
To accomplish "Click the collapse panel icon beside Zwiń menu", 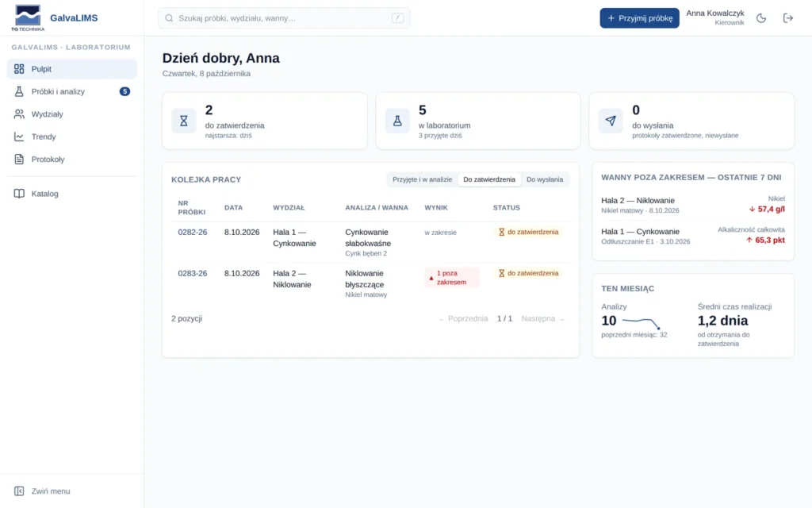I will pos(19,491).
